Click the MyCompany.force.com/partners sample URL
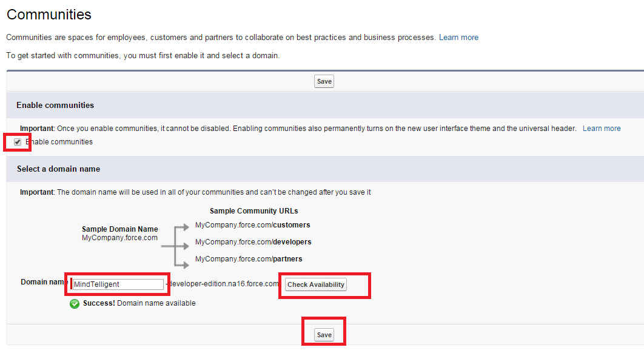Viewport: 644px width, 353px height. (x=249, y=259)
